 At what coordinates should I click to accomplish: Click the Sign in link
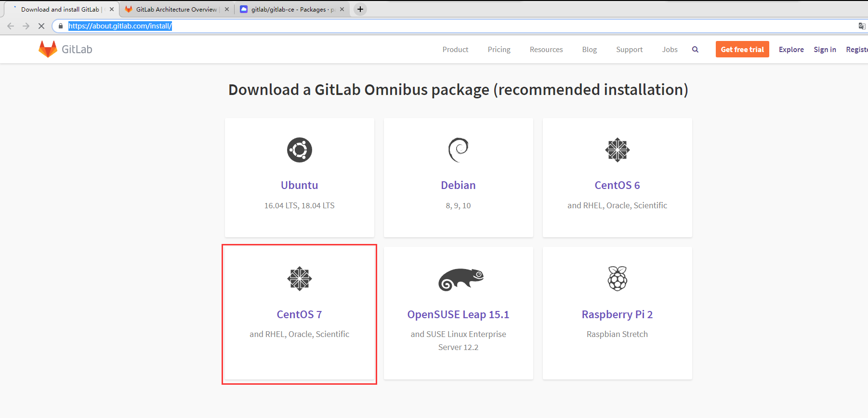825,49
